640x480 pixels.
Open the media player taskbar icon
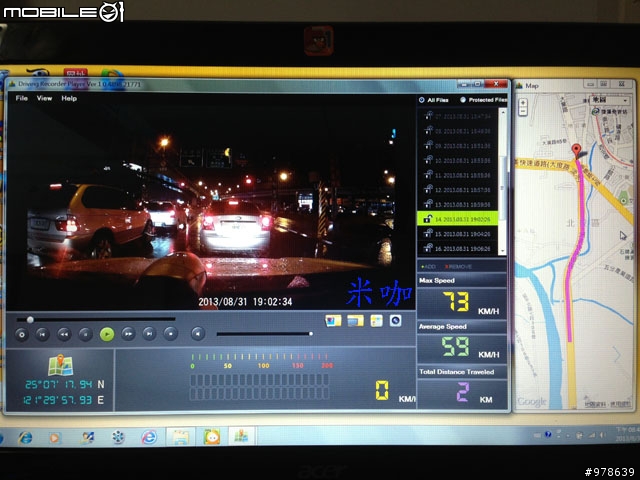point(54,438)
